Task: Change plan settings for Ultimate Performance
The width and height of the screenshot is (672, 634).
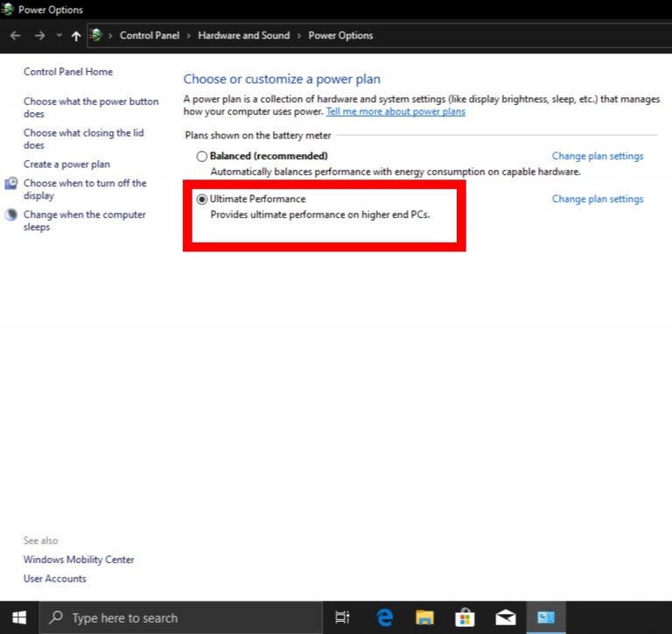Action: coord(598,199)
